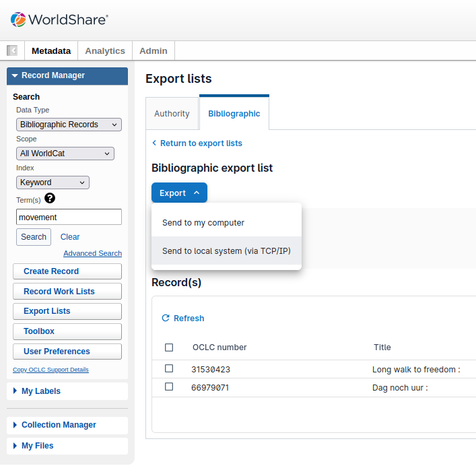Open the Toolbox button
The width and height of the screenshot is (476, 466).
click(67, 331)
